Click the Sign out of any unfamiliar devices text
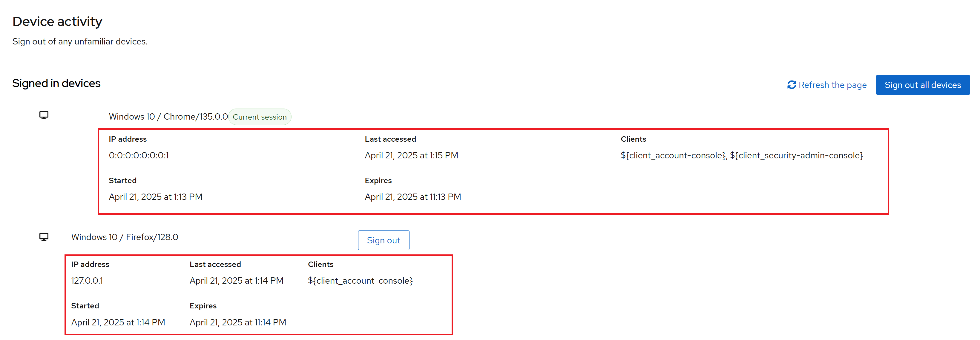This screenshot has width=980, height=340. click(80, 41)
